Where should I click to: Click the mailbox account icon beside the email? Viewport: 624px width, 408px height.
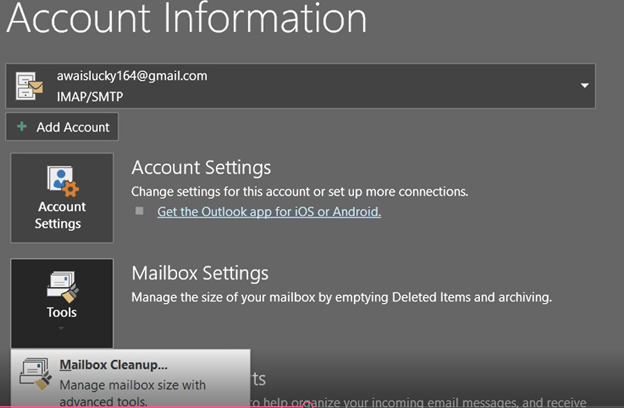(29, 86)
